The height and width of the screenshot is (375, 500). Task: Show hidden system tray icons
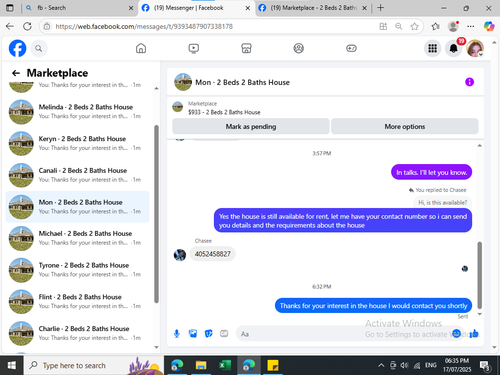coord(381,365)
